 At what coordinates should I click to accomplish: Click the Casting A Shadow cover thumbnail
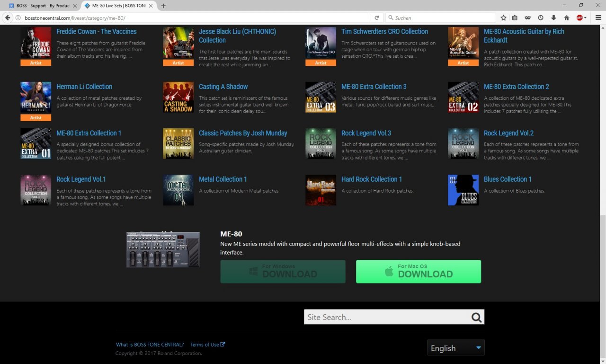point(178,97)
